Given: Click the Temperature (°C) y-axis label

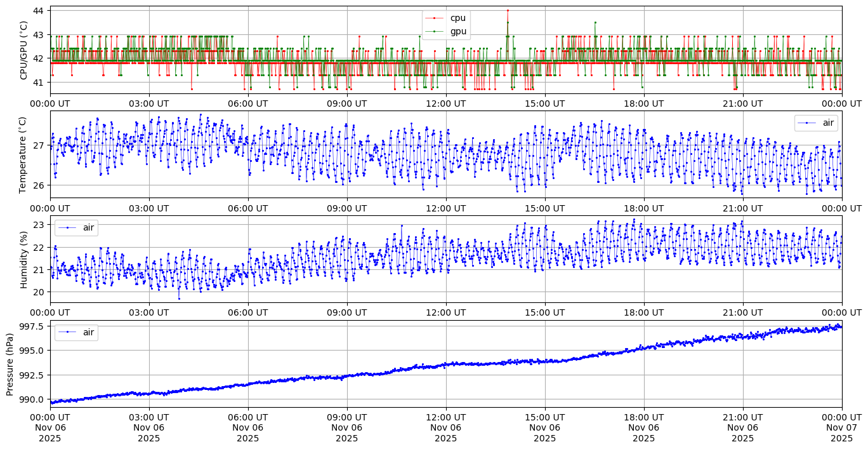Looking at the screenshot, I should pyautogui.click(x=24, y=154).
